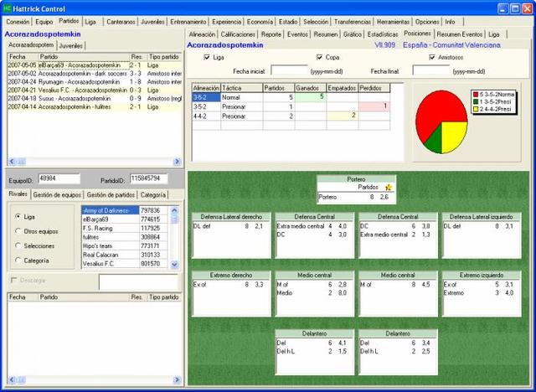Select the Otros equipos radio button
This screenshot has height=392, width=536.
click(18, 230)
